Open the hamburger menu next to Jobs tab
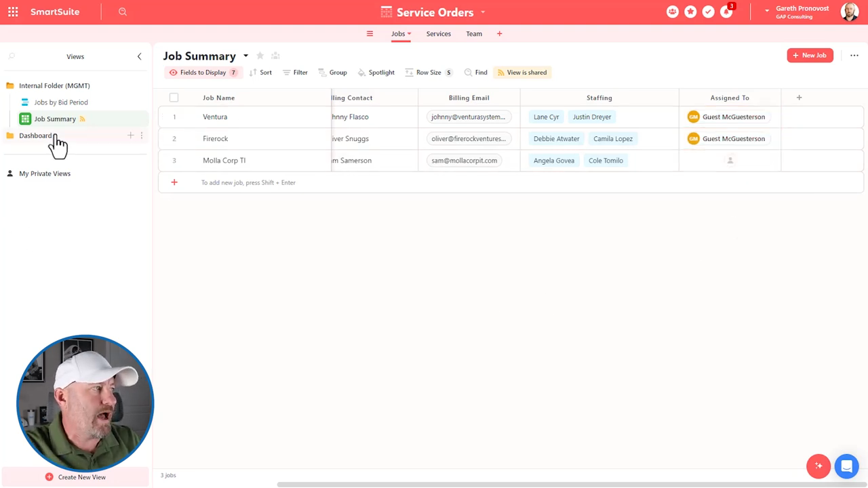 (370, 34)
